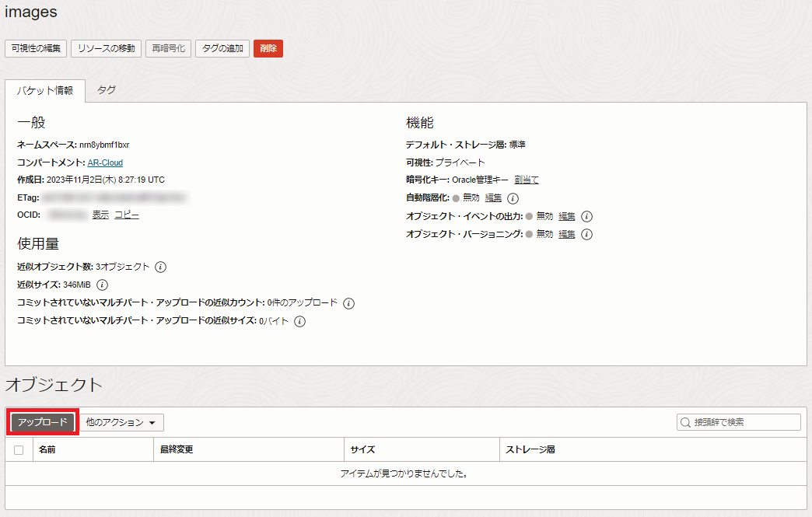Click info icon next to 近似オブジェクト数
The width and height of the screenshot is (812, 517).
[161, 267]
